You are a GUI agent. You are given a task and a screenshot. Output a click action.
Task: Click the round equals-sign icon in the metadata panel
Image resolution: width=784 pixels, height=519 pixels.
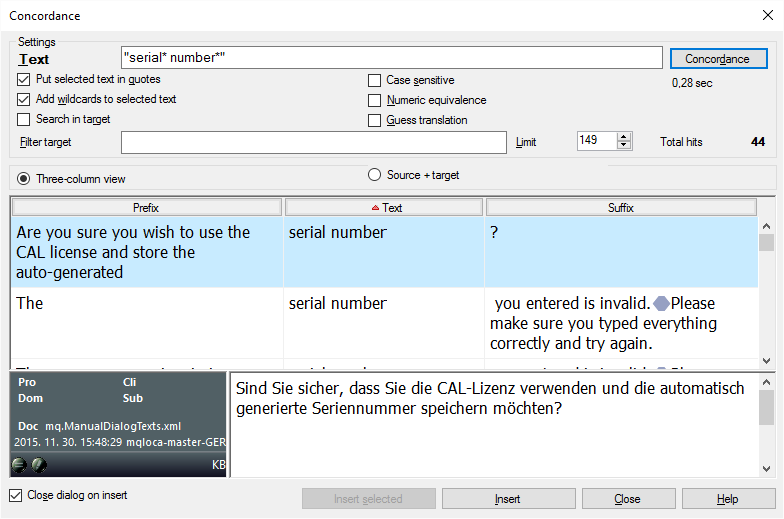pyautogui.click(x=19, y=465)
